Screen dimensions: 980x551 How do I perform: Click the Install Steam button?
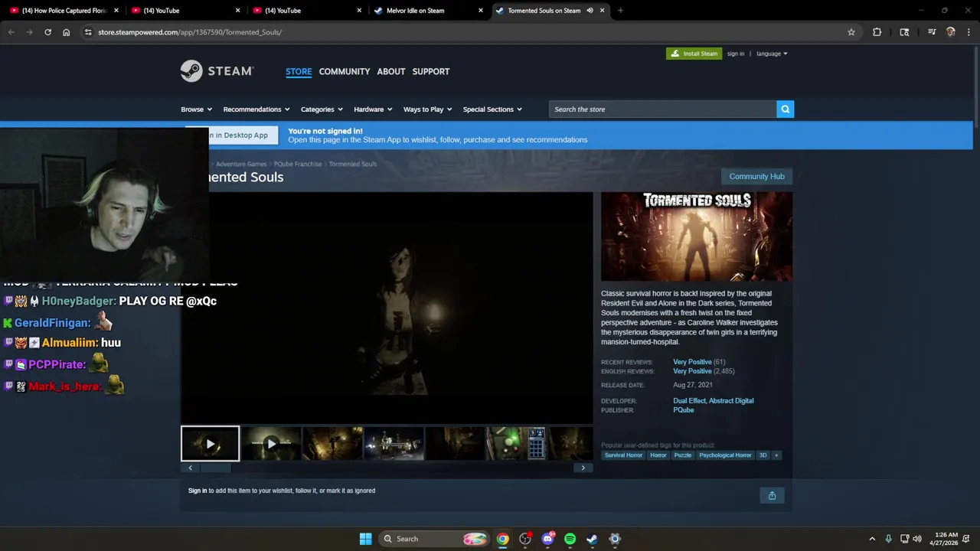tap(694, 54)
